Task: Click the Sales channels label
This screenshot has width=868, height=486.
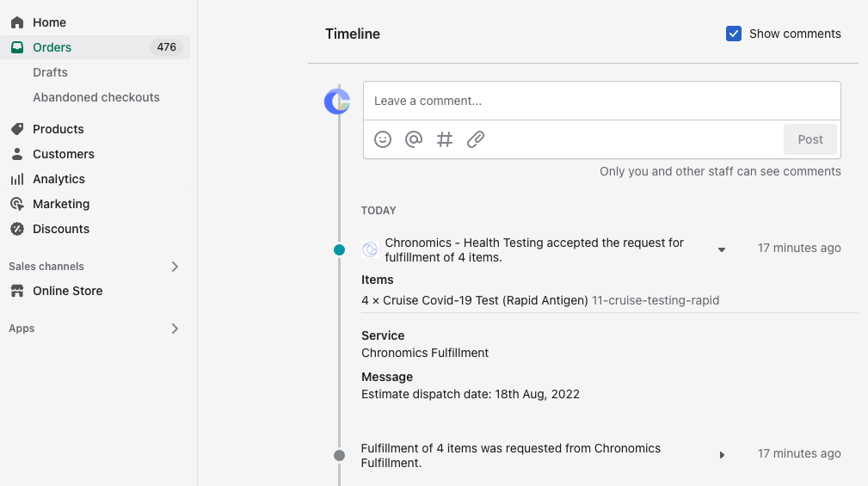Action: tap(46, 267)
